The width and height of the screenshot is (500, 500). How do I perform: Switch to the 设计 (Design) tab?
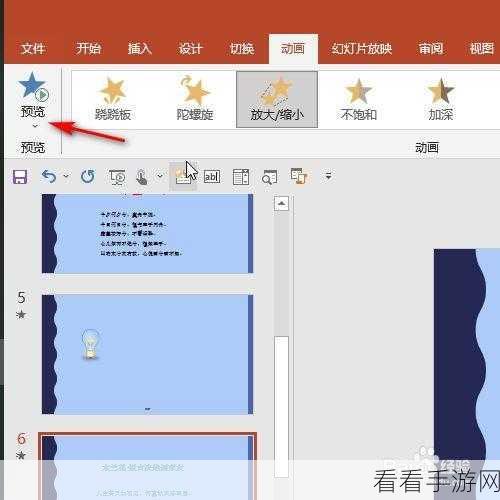click(x=190, y=49)
